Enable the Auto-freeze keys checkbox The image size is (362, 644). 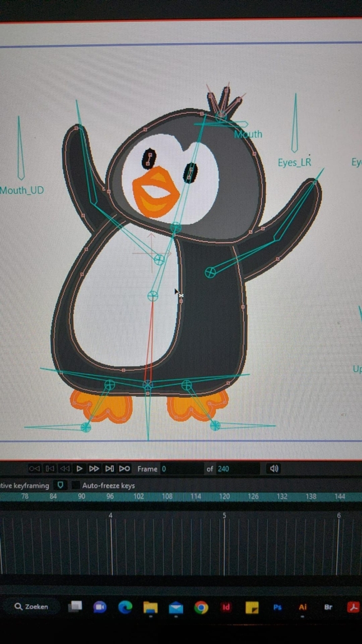(75, 485)
